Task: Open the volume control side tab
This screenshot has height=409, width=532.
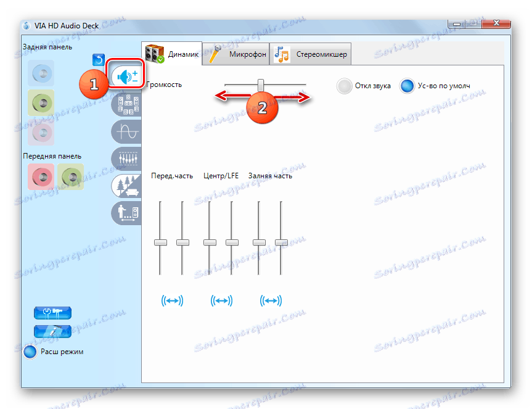Action: tap(126, 76)
